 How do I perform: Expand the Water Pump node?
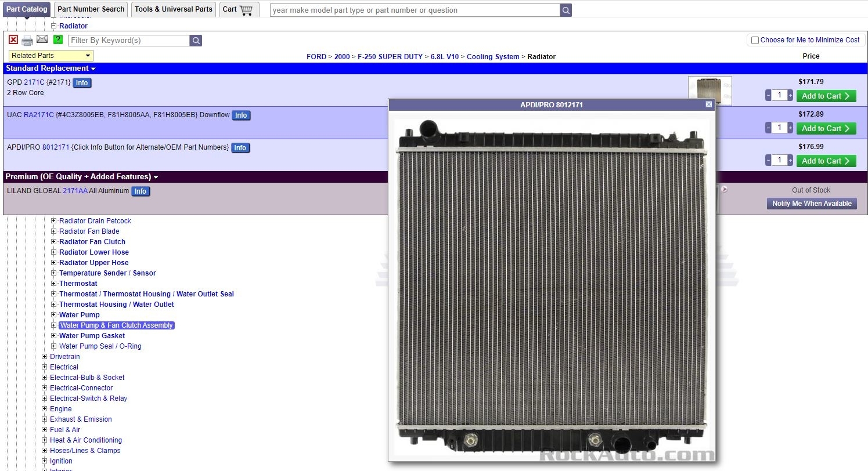click(54, 315)
